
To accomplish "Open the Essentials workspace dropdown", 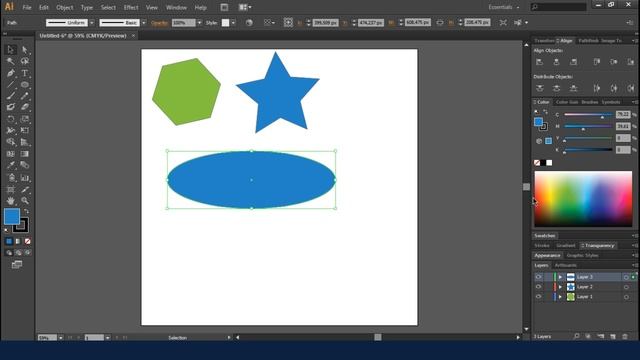I will point(504,7).
